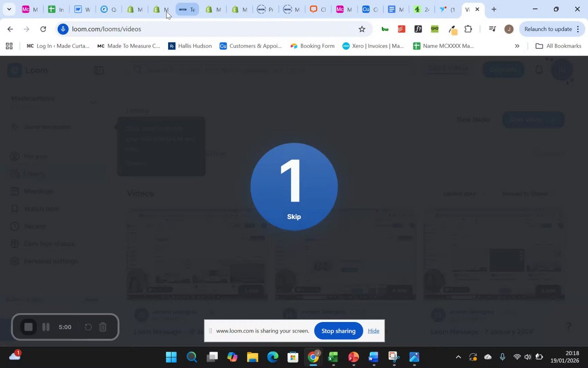
Task: Open Customers & Appoi... bookmark
Action: click(250, 46)
